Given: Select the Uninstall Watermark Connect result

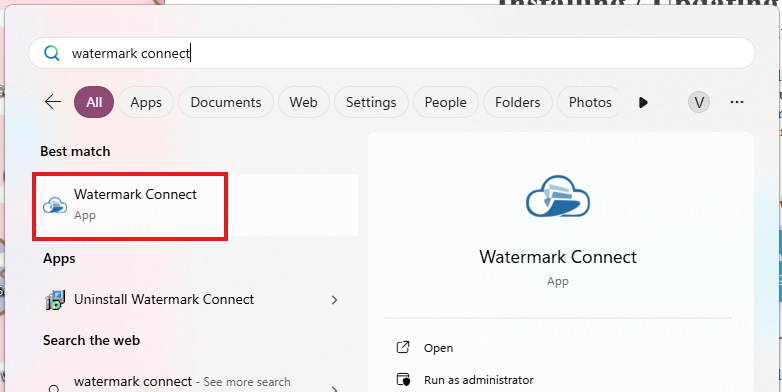Looking at the screenshot, I should click(197, 300).
